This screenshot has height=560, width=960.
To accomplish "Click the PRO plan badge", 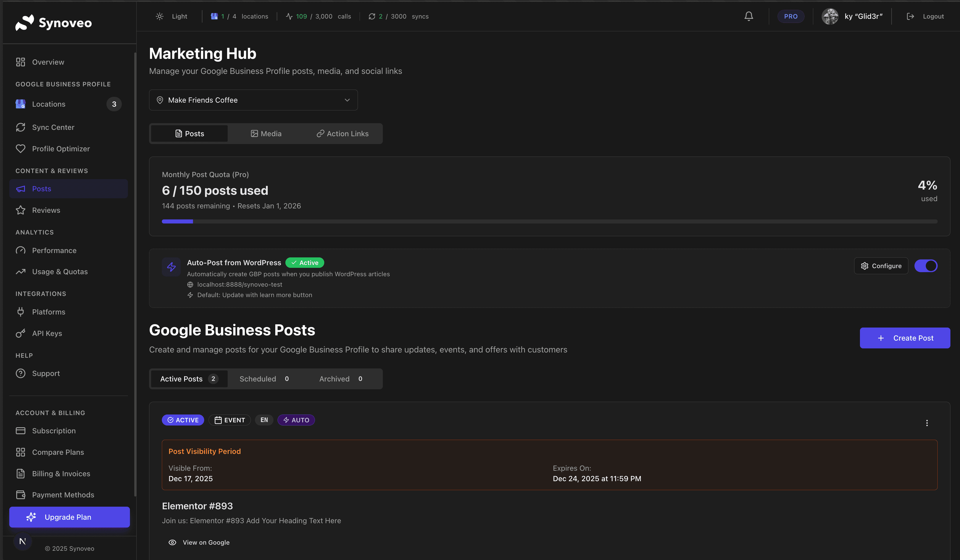I will coord(790,16).
